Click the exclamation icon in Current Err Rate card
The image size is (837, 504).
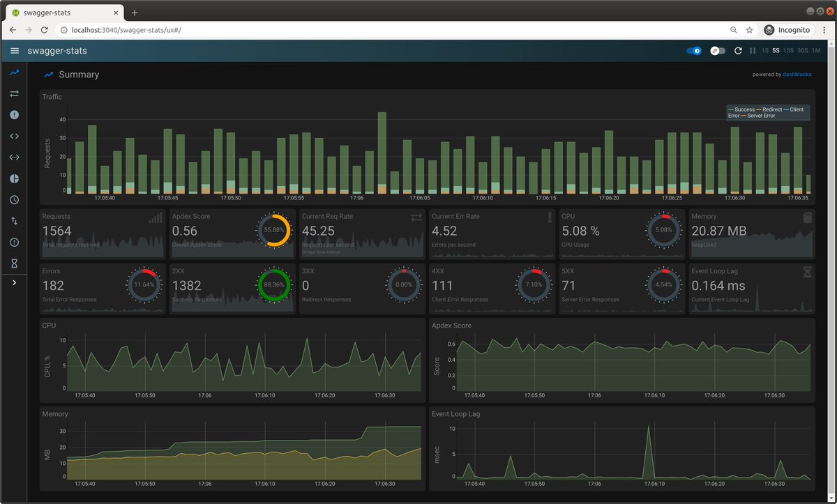[550, 217]
